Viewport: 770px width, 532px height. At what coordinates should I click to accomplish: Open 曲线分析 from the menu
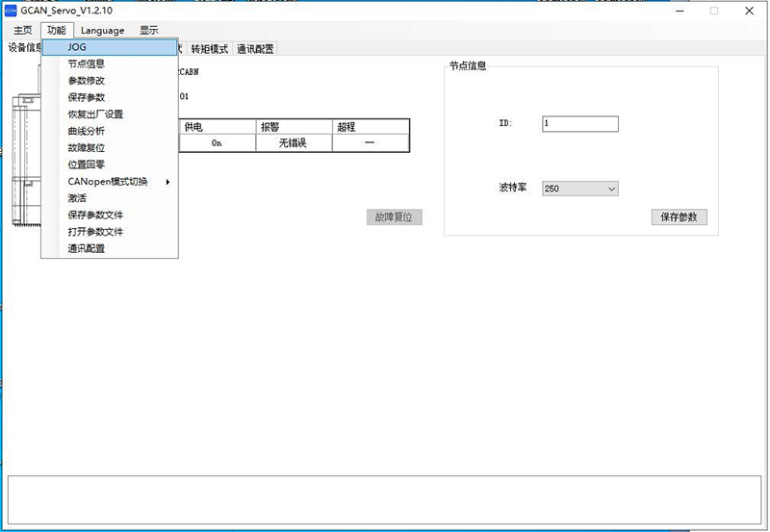[86, 131]
